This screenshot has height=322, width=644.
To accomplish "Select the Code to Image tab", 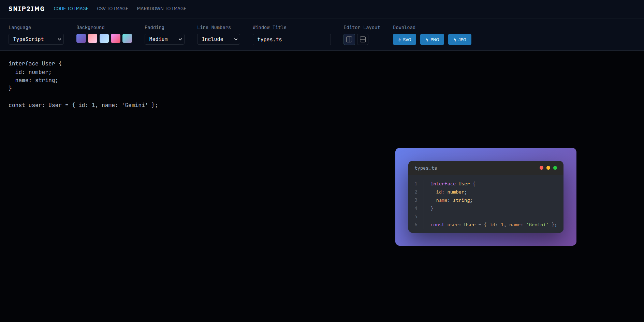I will (71, 9).
